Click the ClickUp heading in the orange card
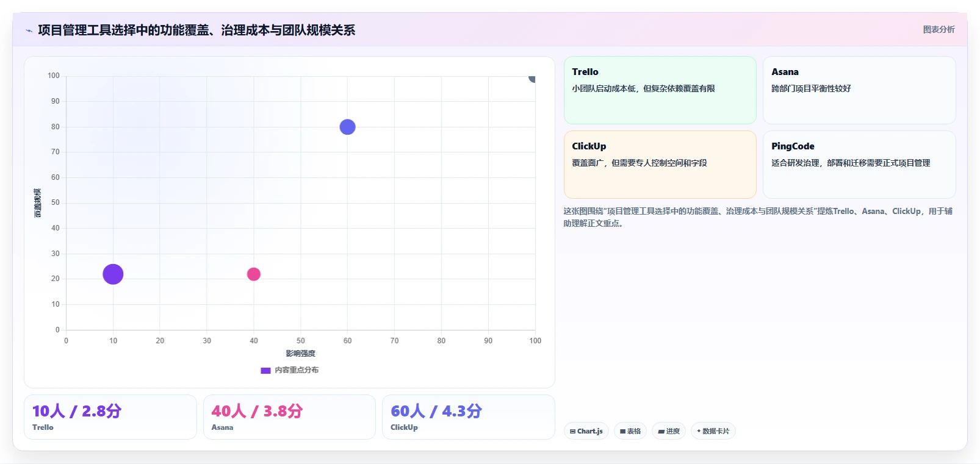This screenshot has width=980, height=464. coord(589,146)
